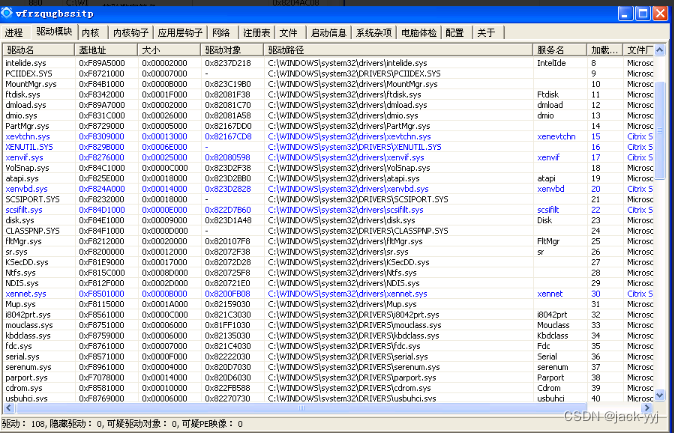The image size is (674, 433).
Task: Open the 内核 tab
Action: [91, 33]
